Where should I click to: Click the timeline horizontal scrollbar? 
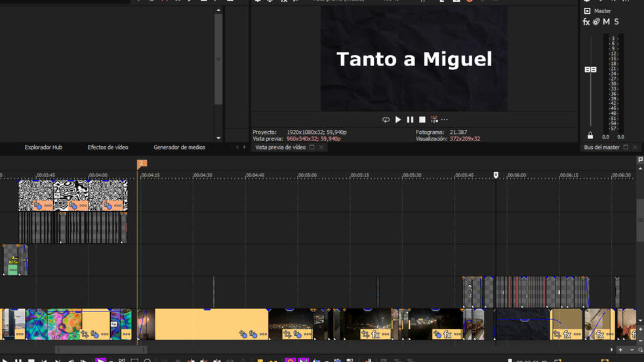tap(102, 350)
